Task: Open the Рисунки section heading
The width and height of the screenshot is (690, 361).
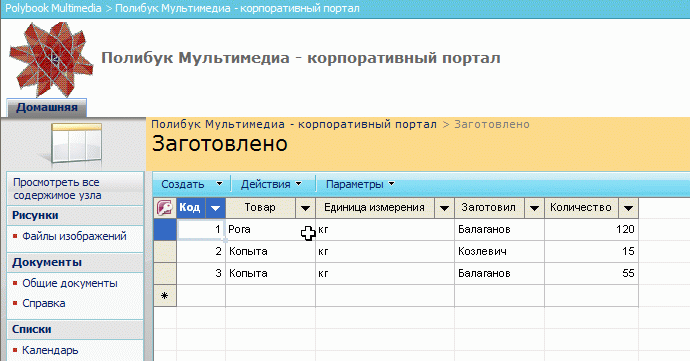Action: [x=35, y=215]
